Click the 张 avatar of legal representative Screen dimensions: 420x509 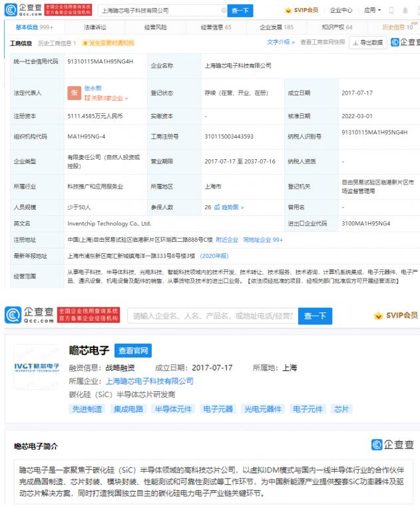click(x=75, y=93)
